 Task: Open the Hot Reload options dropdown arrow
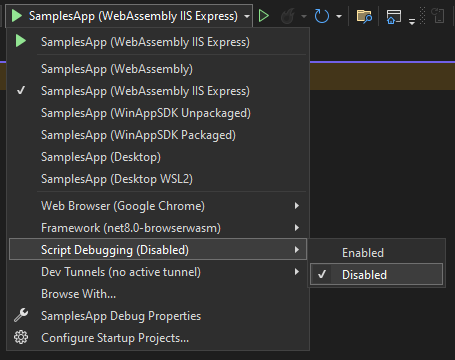(x=304, y=16)
